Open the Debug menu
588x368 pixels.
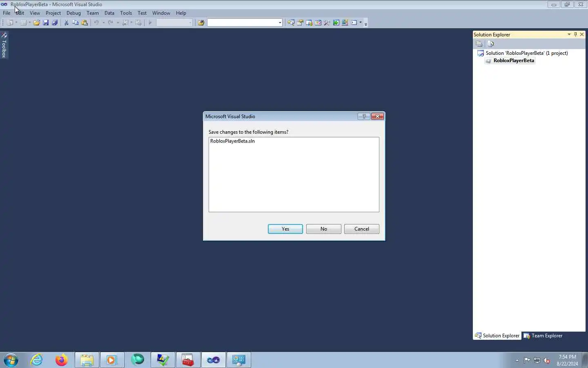(73, 13)
